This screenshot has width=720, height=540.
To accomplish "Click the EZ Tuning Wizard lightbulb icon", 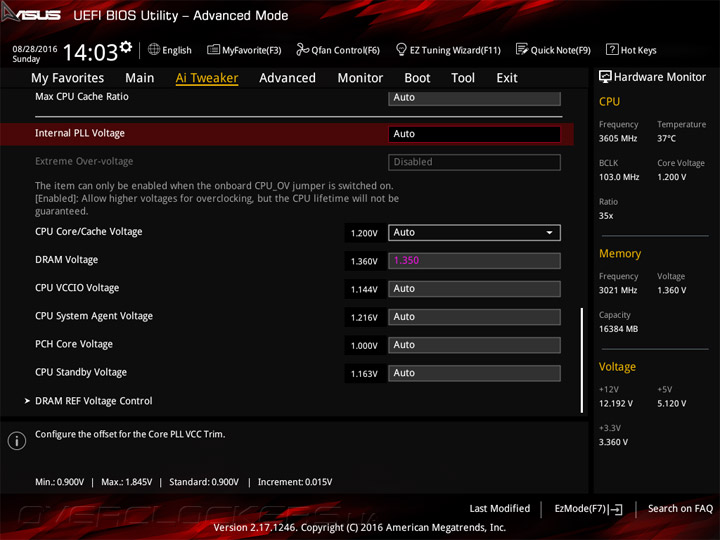I will pos(401,49).
